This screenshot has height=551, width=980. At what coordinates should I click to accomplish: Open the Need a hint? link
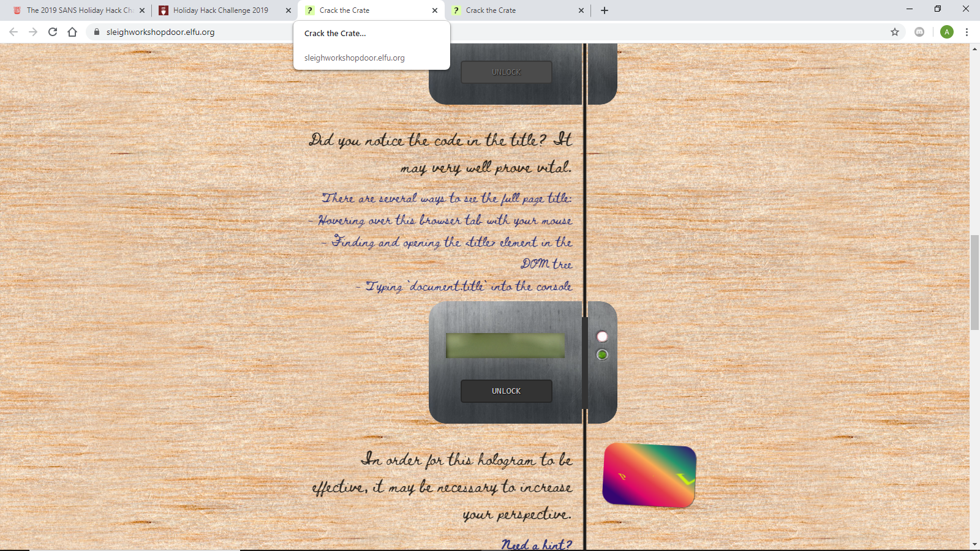pyautogui.click(x=537, y=544)
